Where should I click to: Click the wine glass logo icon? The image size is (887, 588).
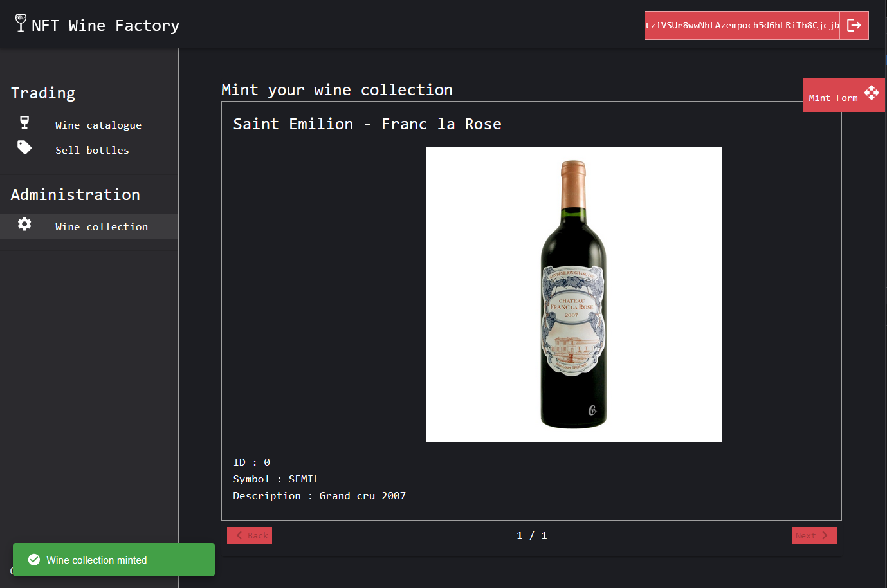[21, 23]
